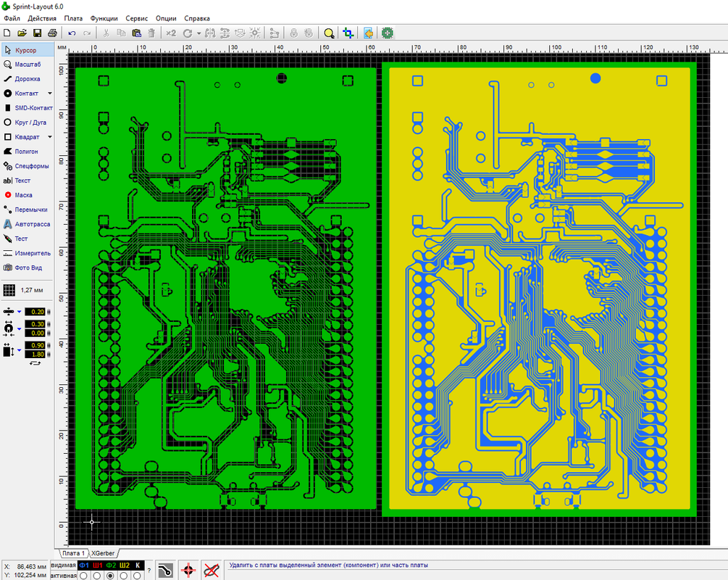Image resolution: width=728 pixels, height=580 pixels.
Task: Click the blue-green crop zoom icon
Action: [x=348, y=33]
